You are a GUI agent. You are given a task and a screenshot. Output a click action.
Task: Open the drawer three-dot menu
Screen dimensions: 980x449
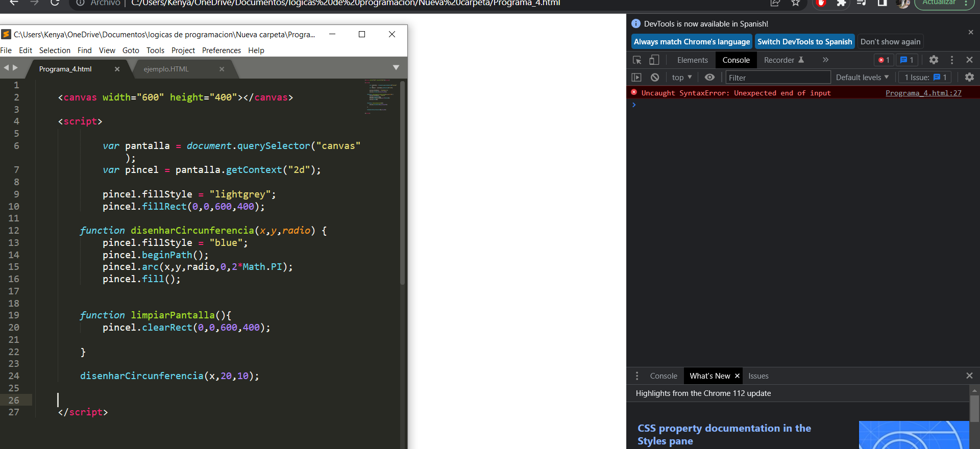pos(636,376)
